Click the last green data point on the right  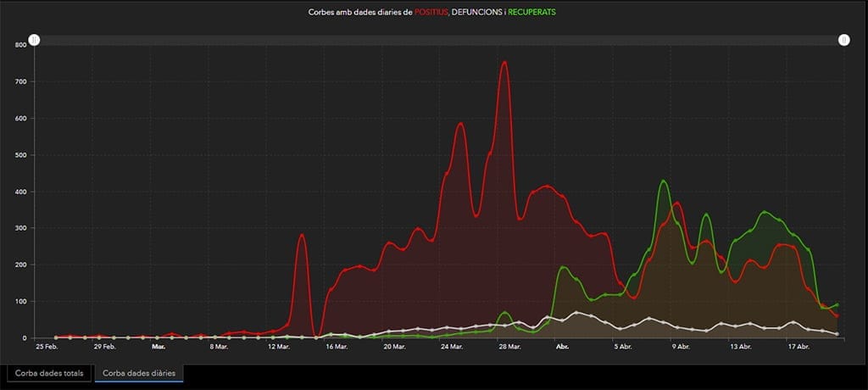click(x=837, y=305)
